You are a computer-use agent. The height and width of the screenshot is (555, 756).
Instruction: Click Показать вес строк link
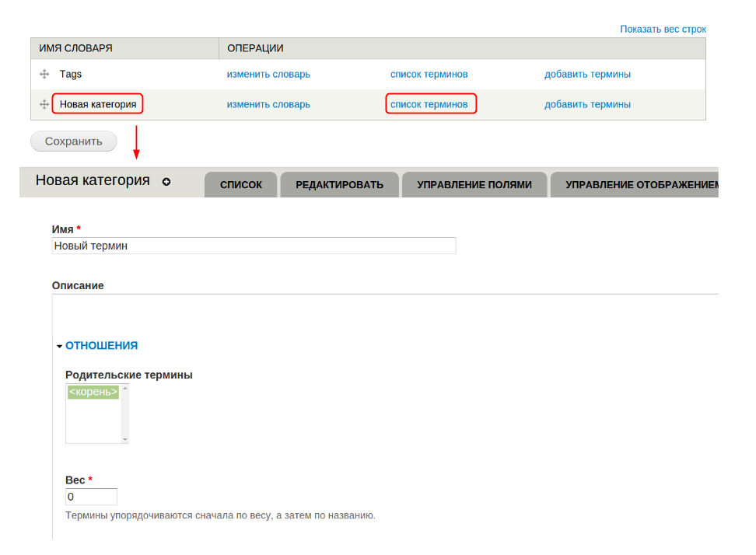(663, 29)
